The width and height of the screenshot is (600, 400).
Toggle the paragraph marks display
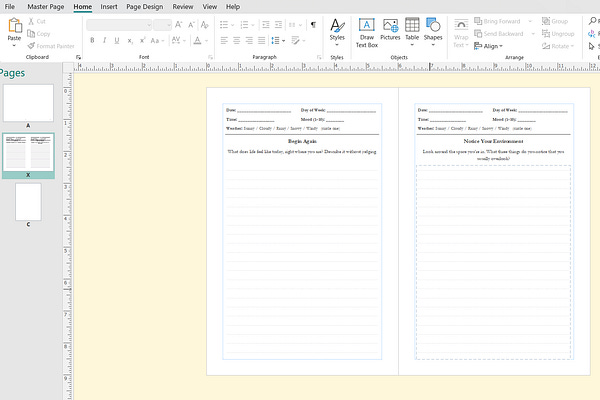(x=312, y=24)
